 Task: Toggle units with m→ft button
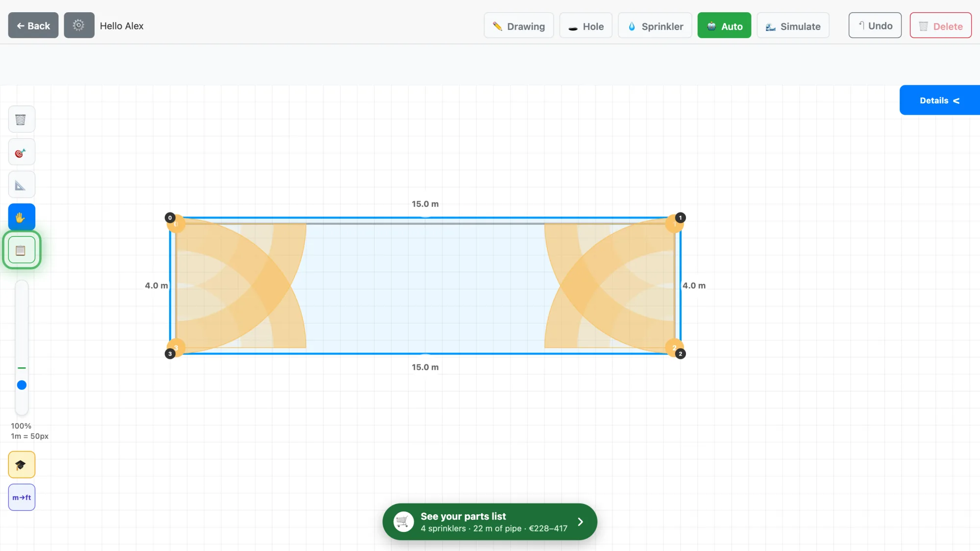(22, 498)
